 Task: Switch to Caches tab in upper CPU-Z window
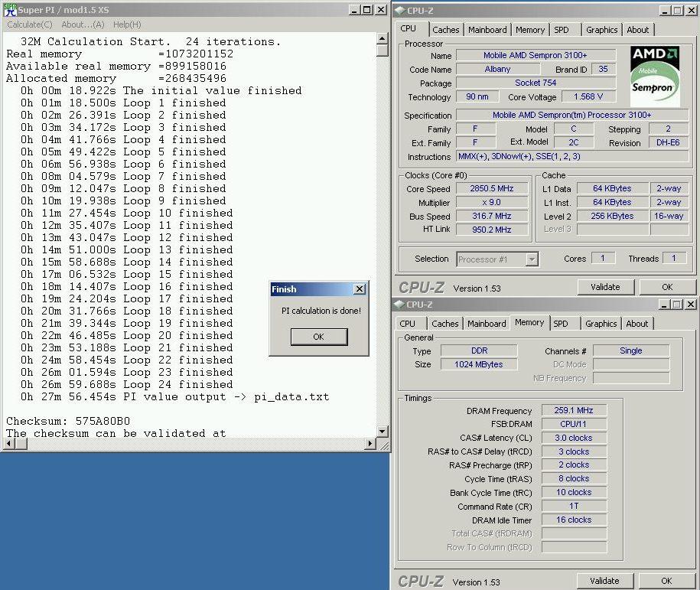pos(445,30)
